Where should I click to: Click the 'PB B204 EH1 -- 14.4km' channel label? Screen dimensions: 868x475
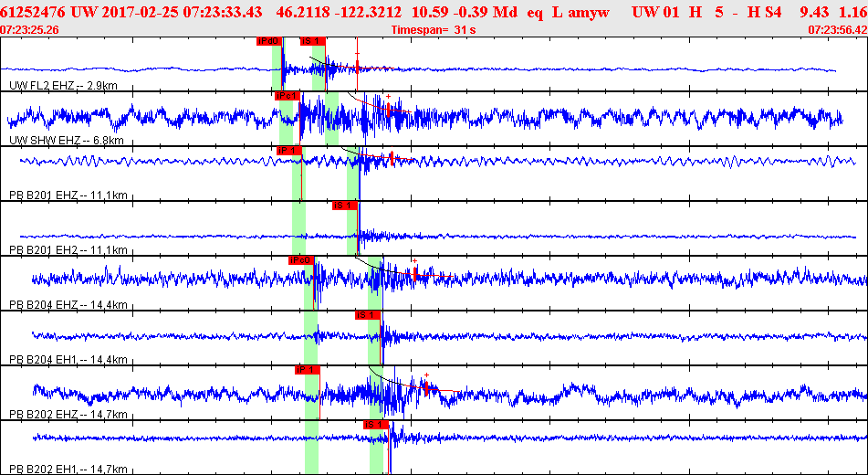click(x=68, y=360)
